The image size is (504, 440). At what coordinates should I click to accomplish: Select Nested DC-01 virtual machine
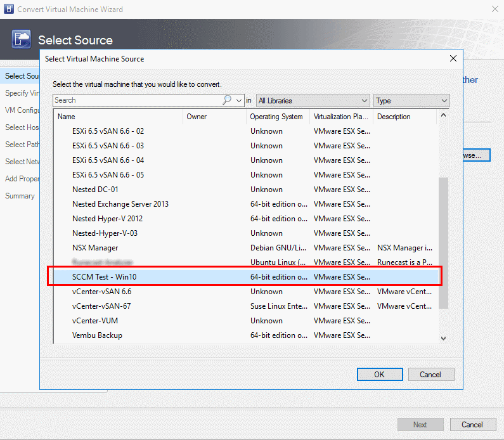coord(246,190)
